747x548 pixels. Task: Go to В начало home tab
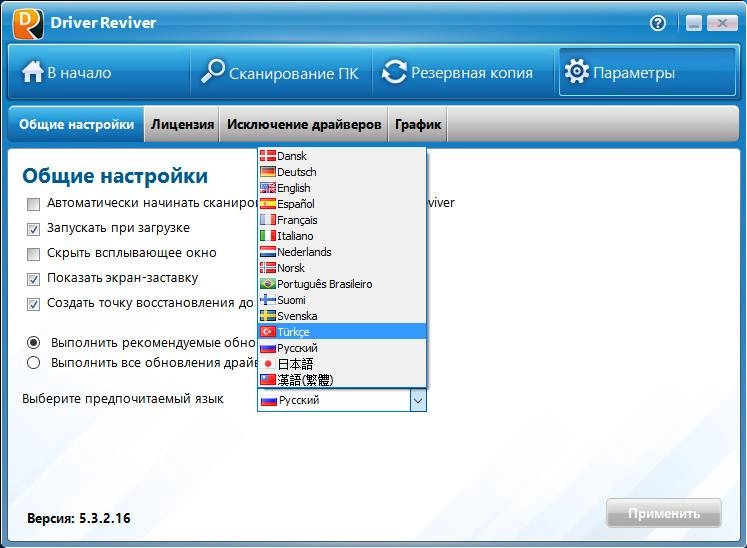[x=99, y=72]
